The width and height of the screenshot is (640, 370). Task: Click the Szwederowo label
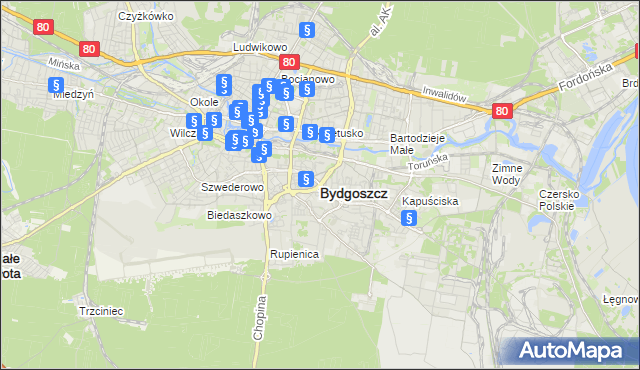[233, 187]
